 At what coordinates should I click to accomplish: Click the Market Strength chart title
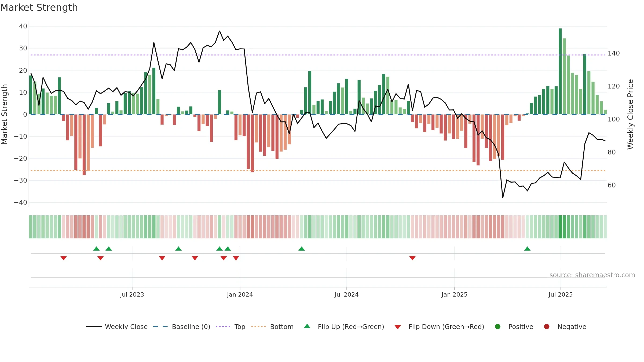(x=39, y=8)
